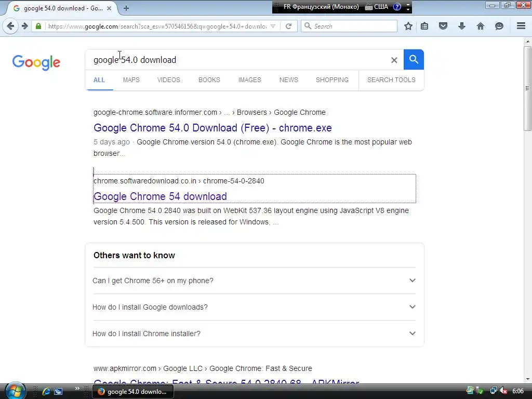532x399 pixels.
Task: Switch to the VIDEOS tab
Action: pyautogui.click(x=169, y=80)
